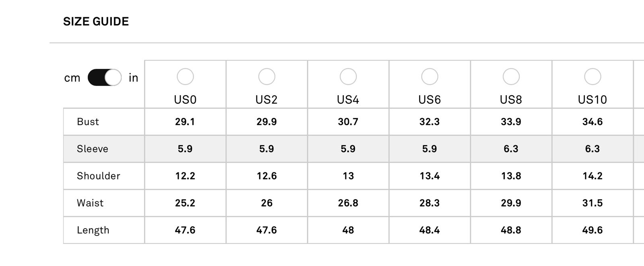This screenshot has height=266, width=644.
Task: Pick the US6 size option
Action: pyautogui.click(x=429, y=76)
